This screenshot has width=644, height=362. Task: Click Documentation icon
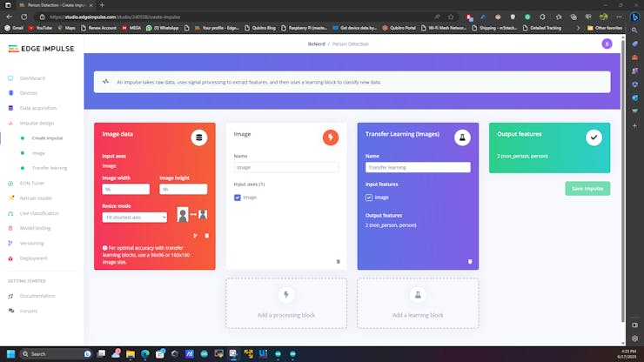[x=10, y=296]
